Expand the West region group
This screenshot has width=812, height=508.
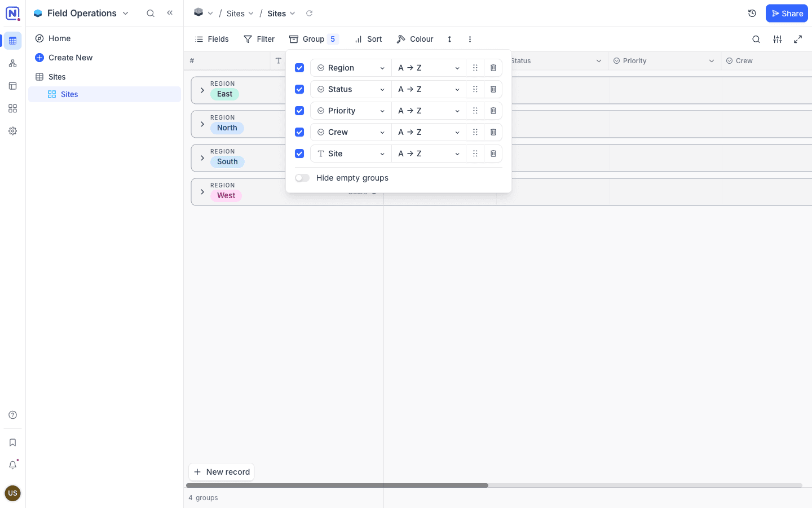pos(202,192)
